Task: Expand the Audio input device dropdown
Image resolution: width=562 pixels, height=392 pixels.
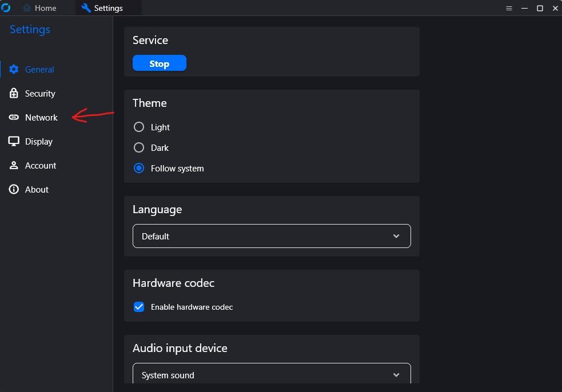Action: tap(272, 375)
